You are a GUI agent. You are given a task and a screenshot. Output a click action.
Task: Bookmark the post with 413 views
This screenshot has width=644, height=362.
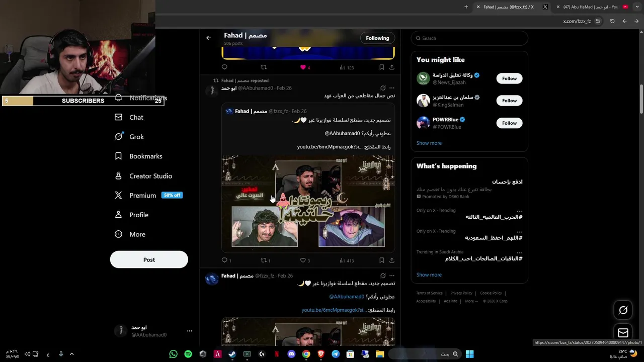(381, 260)
